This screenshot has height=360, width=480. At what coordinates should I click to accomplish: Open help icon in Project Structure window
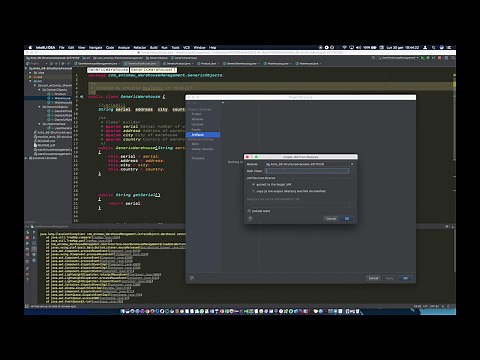(x=192, y=278)
